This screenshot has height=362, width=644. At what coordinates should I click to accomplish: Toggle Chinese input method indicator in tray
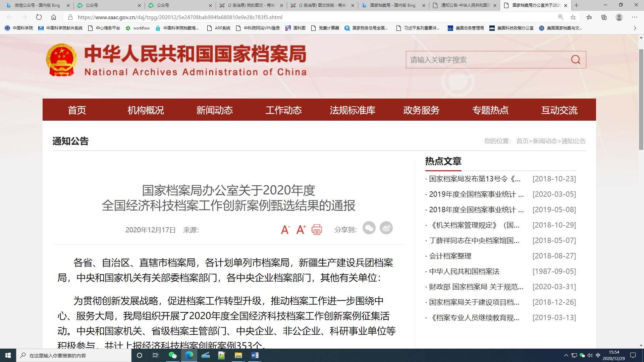(598, 355)
